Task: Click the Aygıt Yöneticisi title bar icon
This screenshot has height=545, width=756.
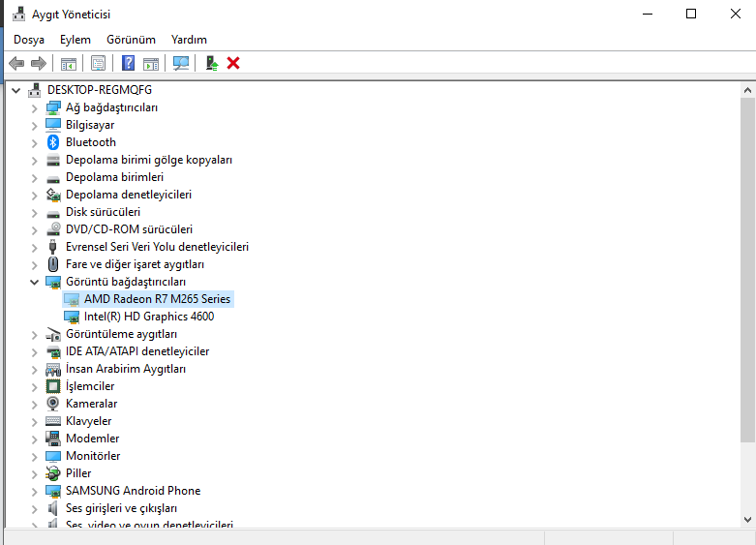Action: (18, 14)
